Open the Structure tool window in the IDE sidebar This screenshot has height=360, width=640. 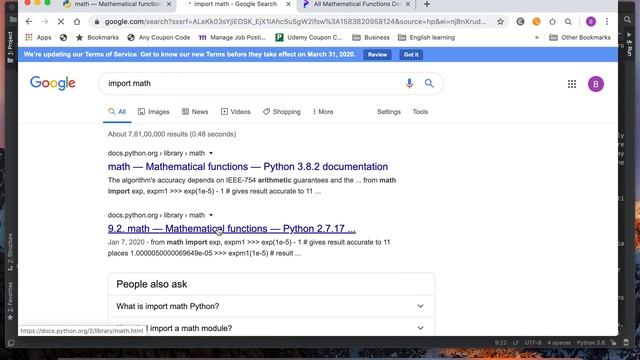click(11, 252)
